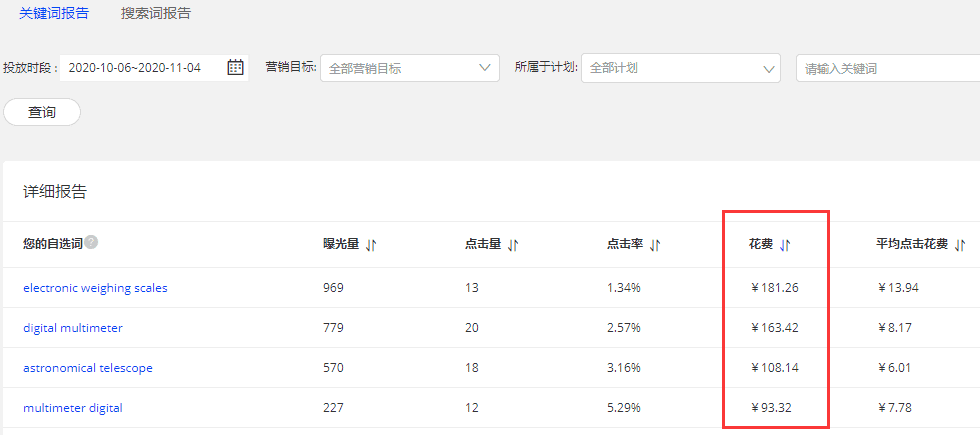Open the calendar date picker icon

coord(235,68)
